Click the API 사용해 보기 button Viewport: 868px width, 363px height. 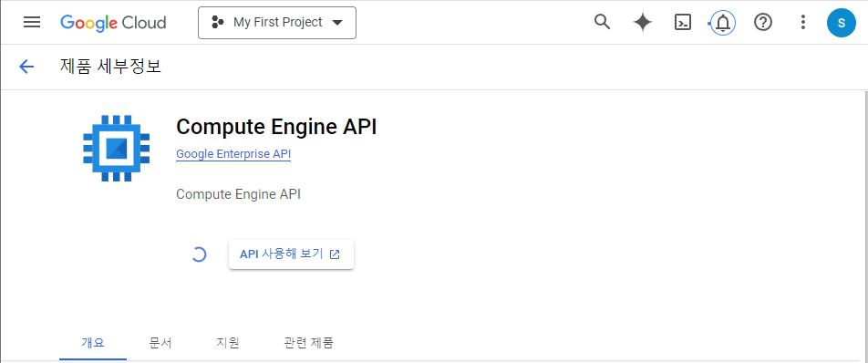pos(291,254)
